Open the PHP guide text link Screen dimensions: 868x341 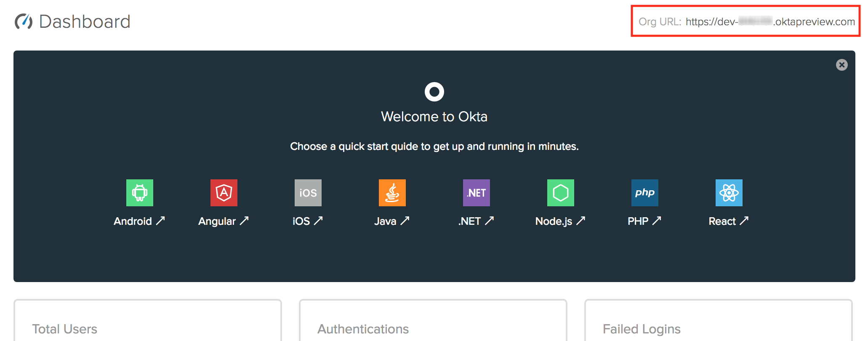644,221
